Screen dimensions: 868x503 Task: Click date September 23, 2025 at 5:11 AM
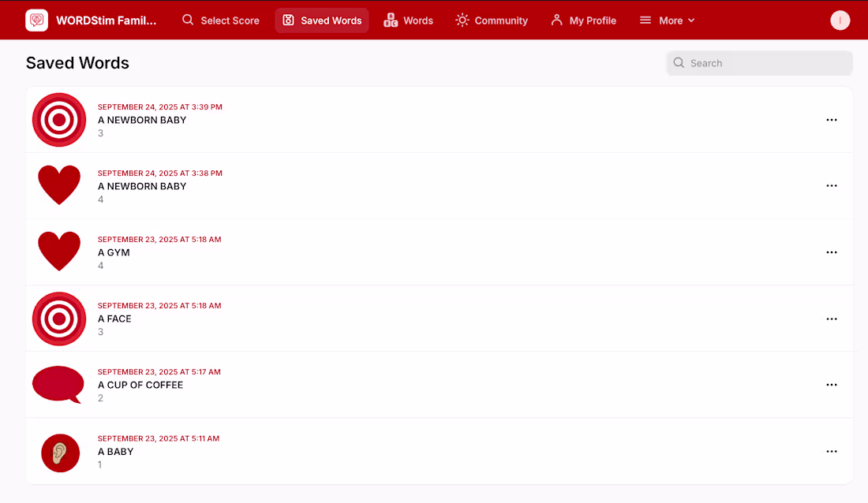click(159, 438)
